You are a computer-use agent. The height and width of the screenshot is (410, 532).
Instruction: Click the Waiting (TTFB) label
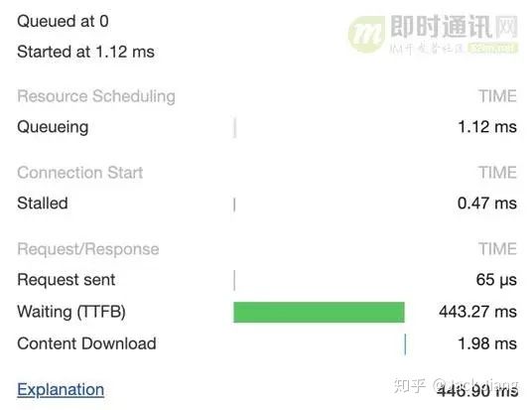point(71,312)
